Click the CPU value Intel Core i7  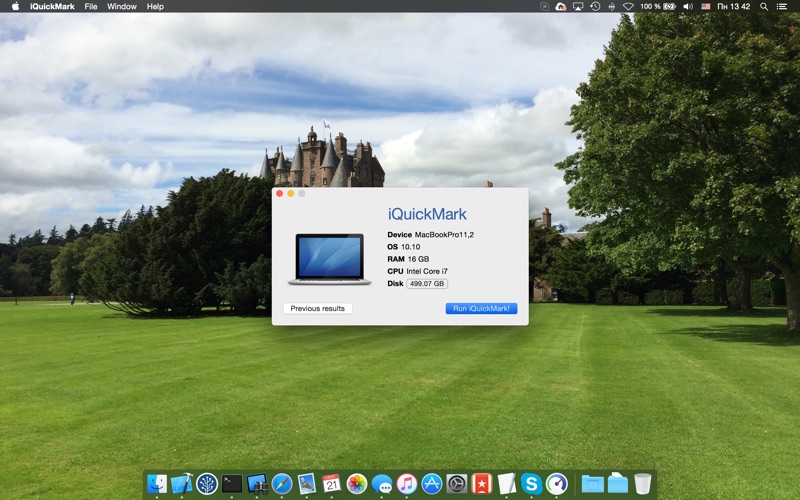point(427,271)
